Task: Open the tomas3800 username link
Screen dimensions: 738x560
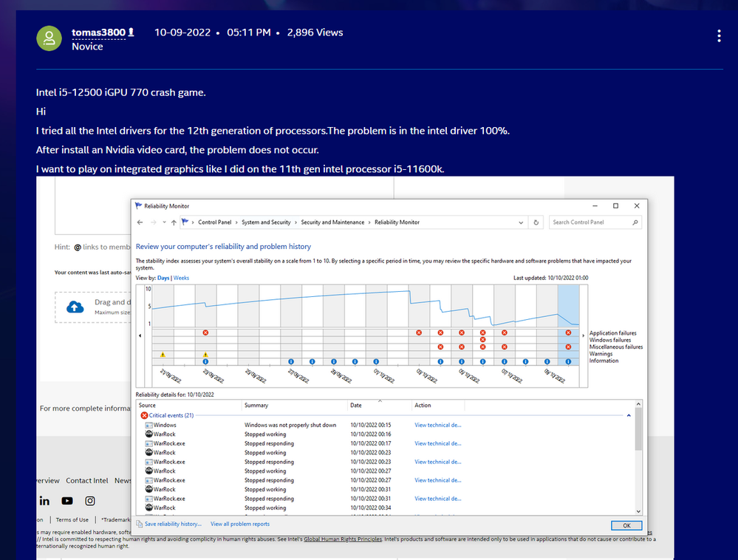Action: click(98, 33)
